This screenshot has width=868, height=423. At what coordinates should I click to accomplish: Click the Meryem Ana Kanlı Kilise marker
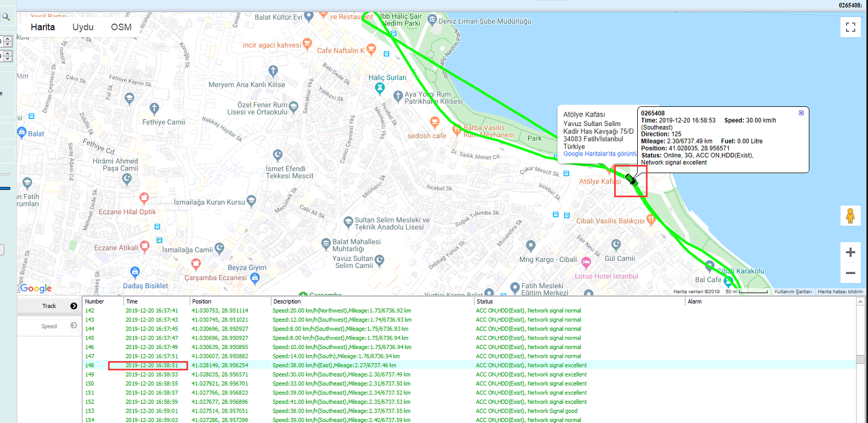click(273, 71)
